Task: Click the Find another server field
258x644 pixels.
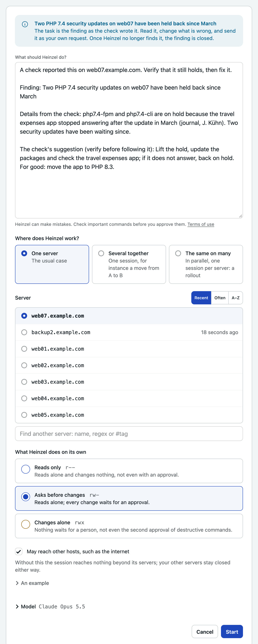Action: [129, 434]
